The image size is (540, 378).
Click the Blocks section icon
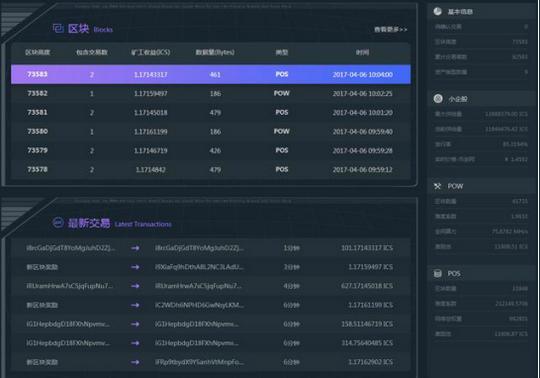point(58,28)
